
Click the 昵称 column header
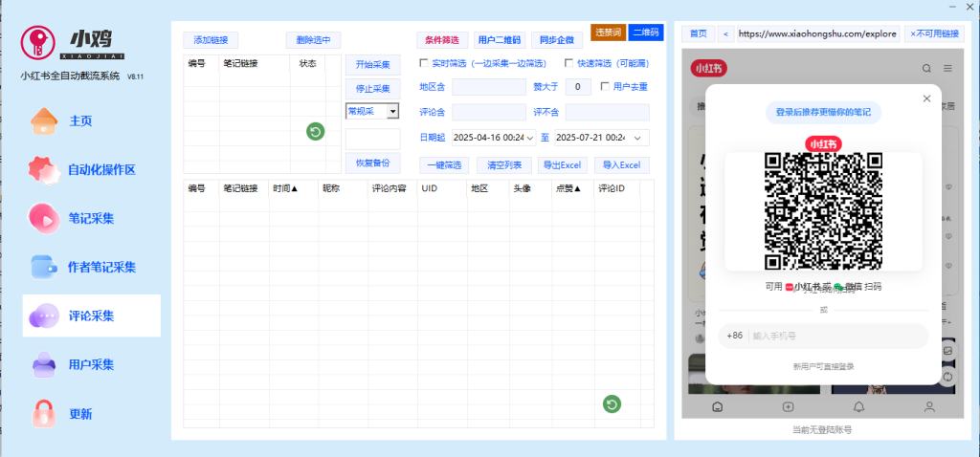coord(344,188)
